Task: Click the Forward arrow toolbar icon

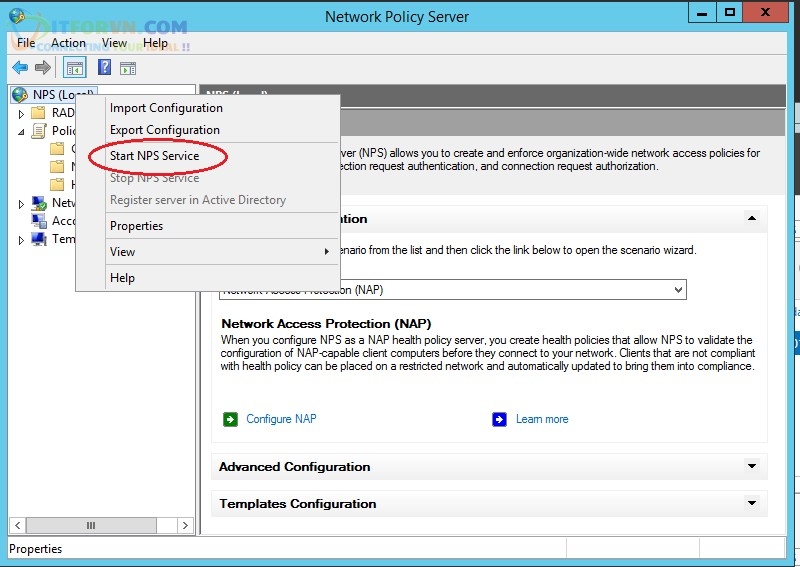Action: coord(43,68)
